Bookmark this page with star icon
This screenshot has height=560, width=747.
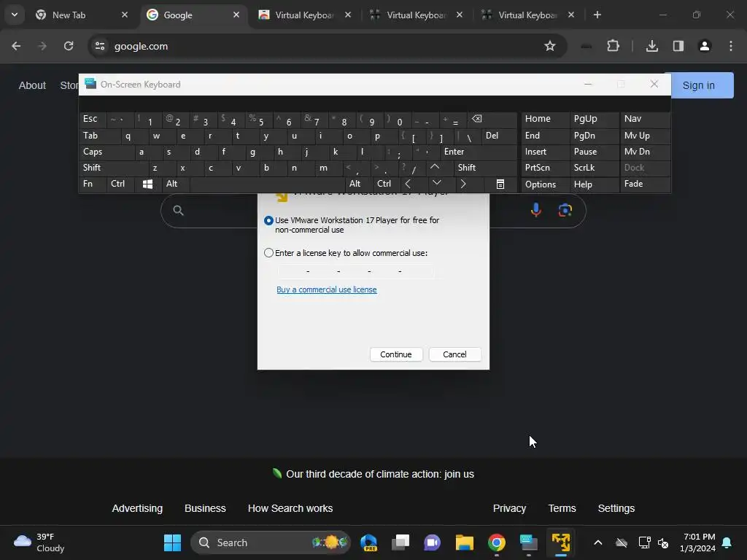(550, 46)
